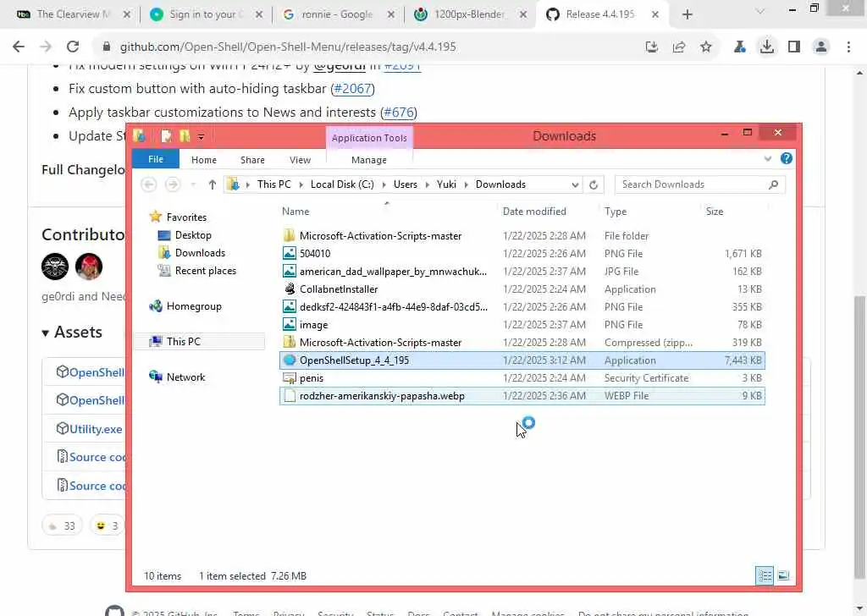The height and width of the screenshot is (616, 867).
Task: Close the Release 4.4.195 tab
Action: coord(655,14)
